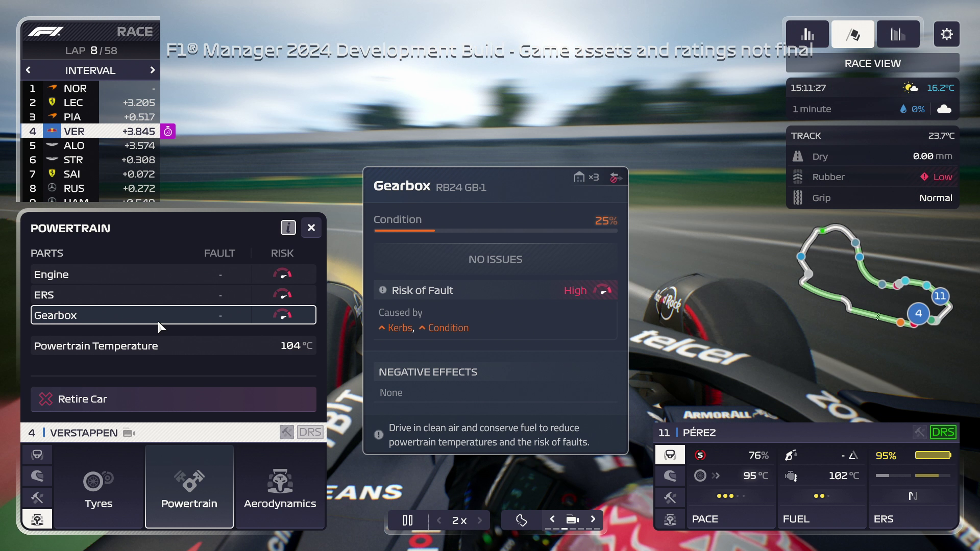The image size is (980, 551).
Task: Click the Retire Car button
Action: point(174,399)
